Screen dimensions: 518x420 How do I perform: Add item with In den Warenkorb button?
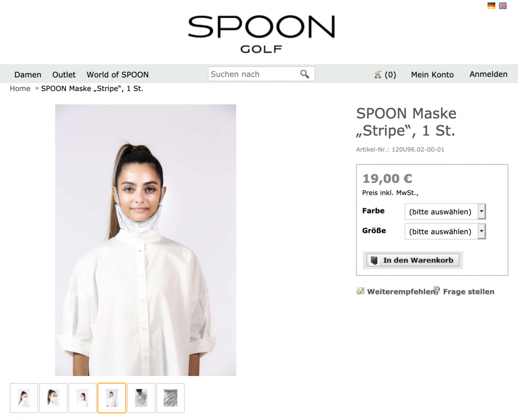pyautogui.click(x=413, y=260)
